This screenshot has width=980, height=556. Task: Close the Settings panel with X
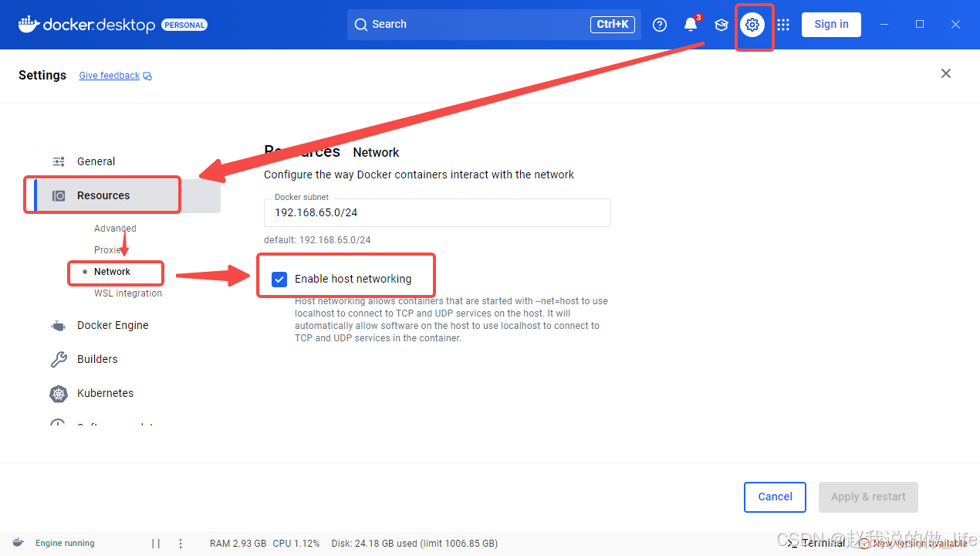pyautogui.click(x=946, y=73)
